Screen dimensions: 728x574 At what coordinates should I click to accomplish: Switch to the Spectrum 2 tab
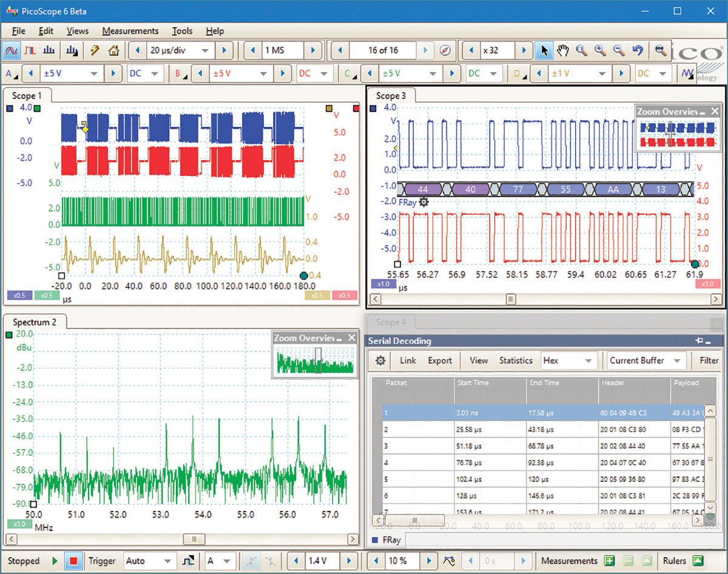click(35, 322)
